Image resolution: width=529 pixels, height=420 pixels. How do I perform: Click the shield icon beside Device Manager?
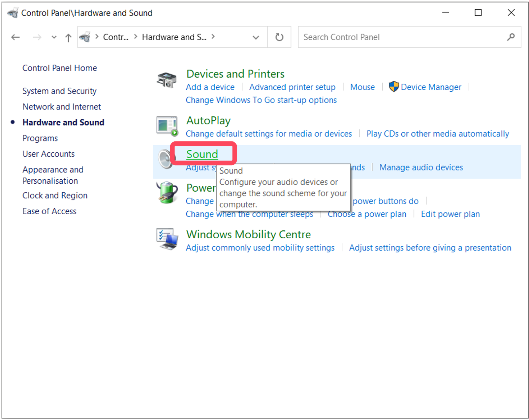click(394, 87)
